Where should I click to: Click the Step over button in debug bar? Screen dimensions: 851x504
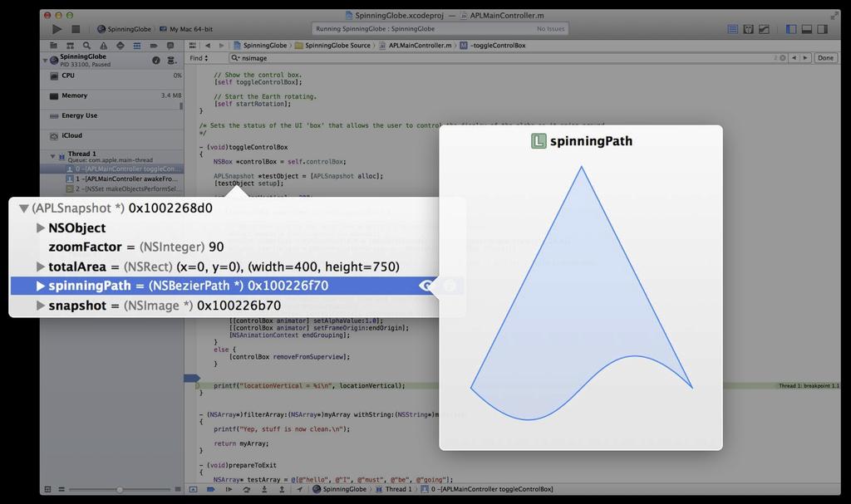[246, 489]
